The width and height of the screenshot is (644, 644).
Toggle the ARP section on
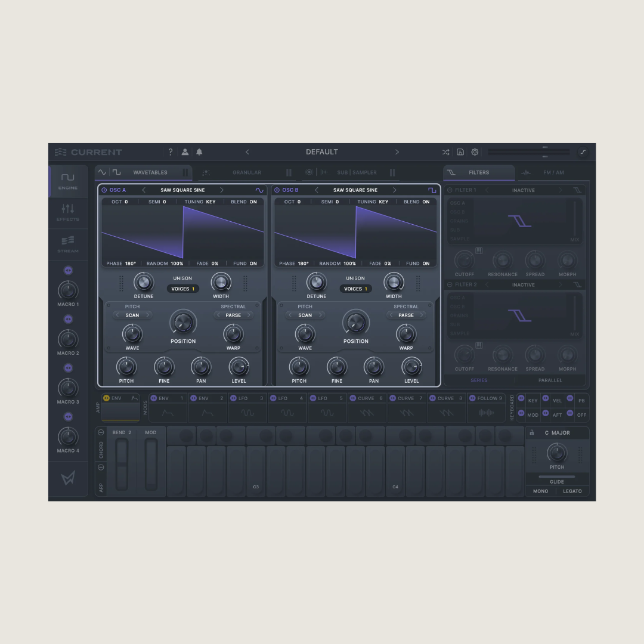point(101,467)
